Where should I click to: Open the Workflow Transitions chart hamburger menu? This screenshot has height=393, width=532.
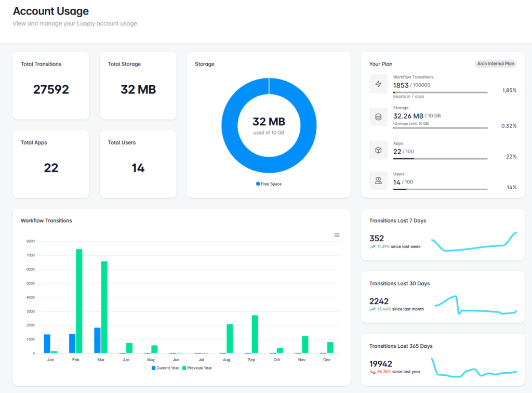[337, 235]
